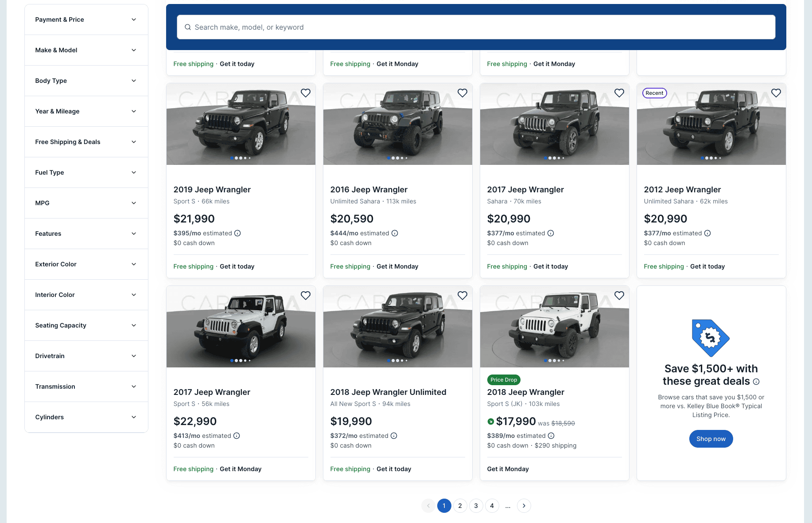Favorite the 2016 Jeep Wrangler Unlimited Sahara
This screenshot has width=812, height=523.
pyautogui.click(x=462, y=93)
